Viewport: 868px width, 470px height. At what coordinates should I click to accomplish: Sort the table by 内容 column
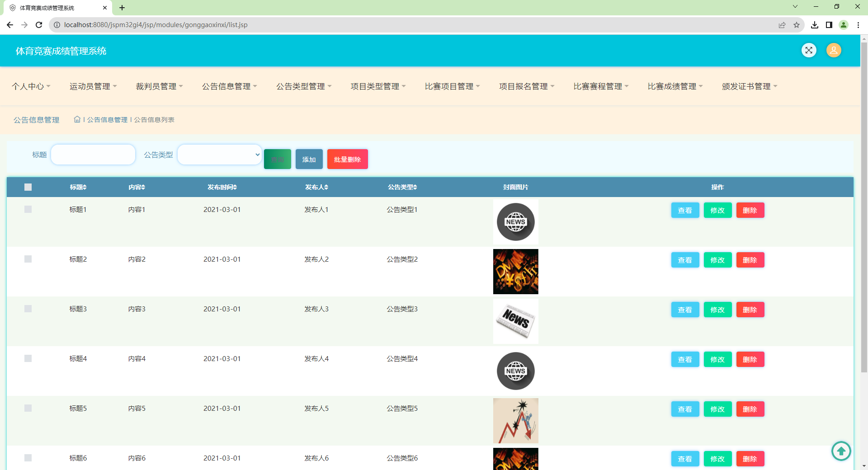[x=137, y=187]
